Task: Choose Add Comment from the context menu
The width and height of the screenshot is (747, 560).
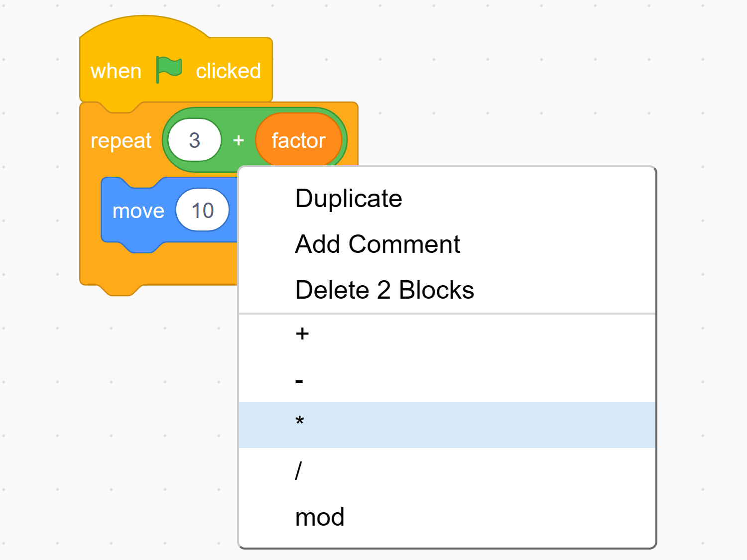Action: [377, 243]
